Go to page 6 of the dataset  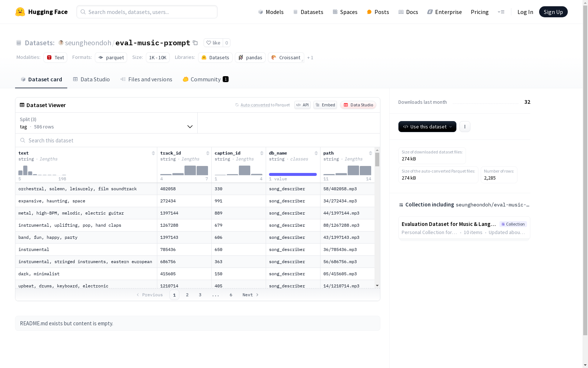coord(231,295)
